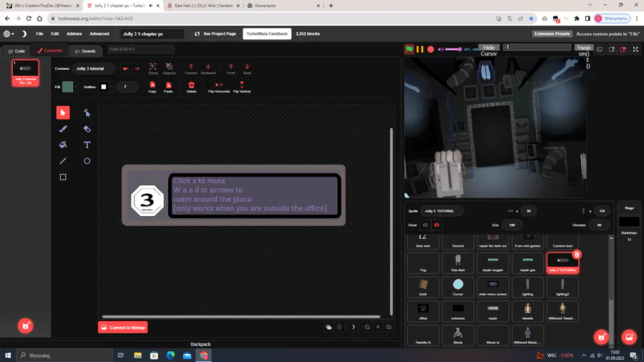Send selection to Back
The image size is (644, 362).
(247, 69)
